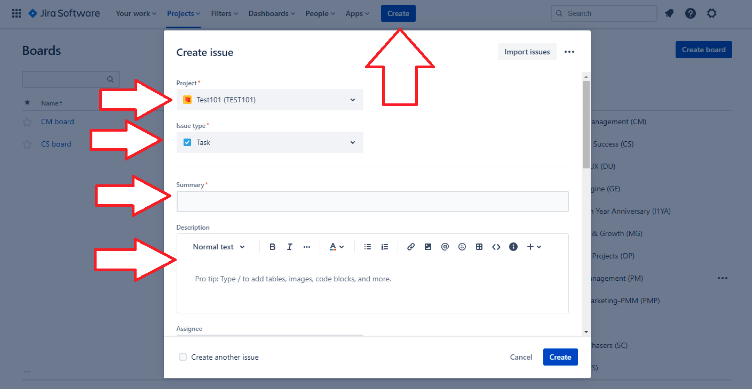Toggle italic formatting in description

point(290,247)
